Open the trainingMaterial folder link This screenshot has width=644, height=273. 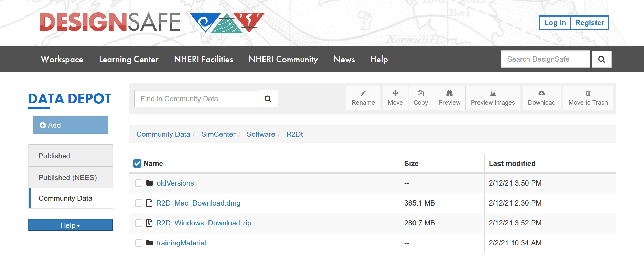[x=181, y=243]
